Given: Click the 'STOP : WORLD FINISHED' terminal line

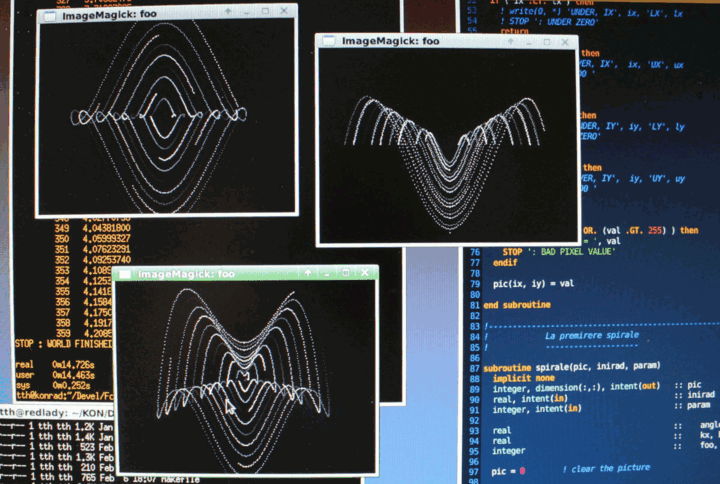Looking at the screenshot, I should click(63, 343).
